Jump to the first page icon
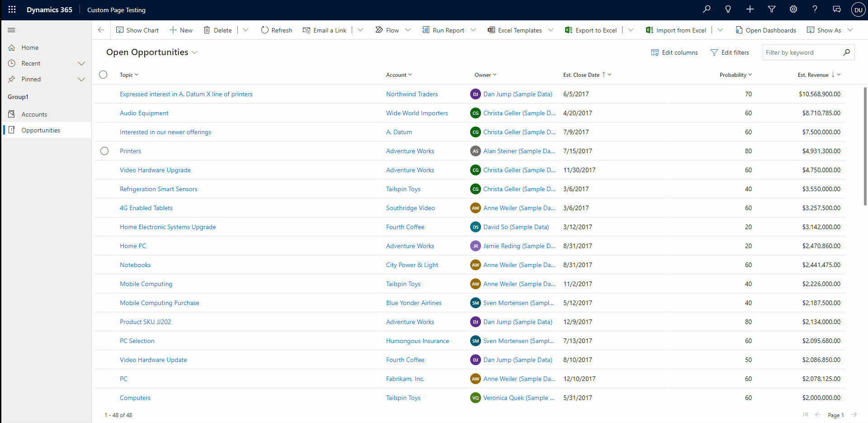The height and width of the screenshot is (423, 868). [805, 415]
